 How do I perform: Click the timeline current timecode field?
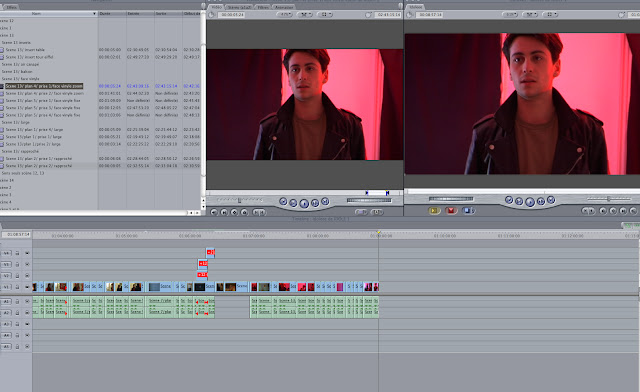pos(16,234)
